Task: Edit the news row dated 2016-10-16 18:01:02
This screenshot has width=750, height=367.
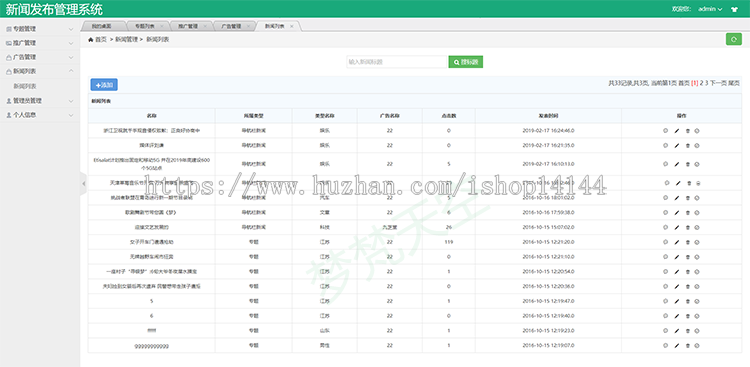Action: 676,198
